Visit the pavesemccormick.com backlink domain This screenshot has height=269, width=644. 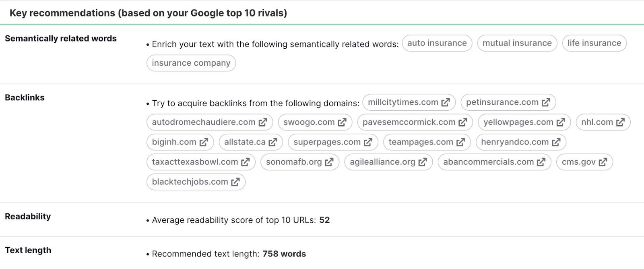click(415, 122)
